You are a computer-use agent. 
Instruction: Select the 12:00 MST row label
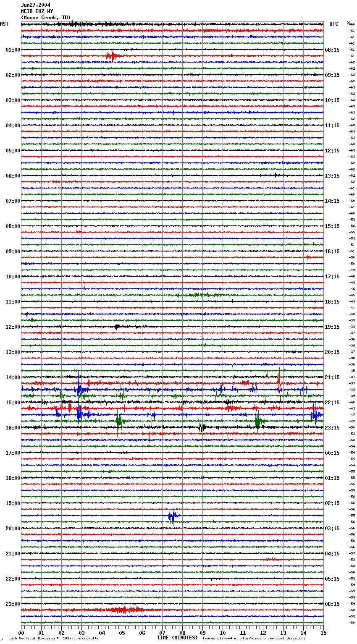[13, 327]
